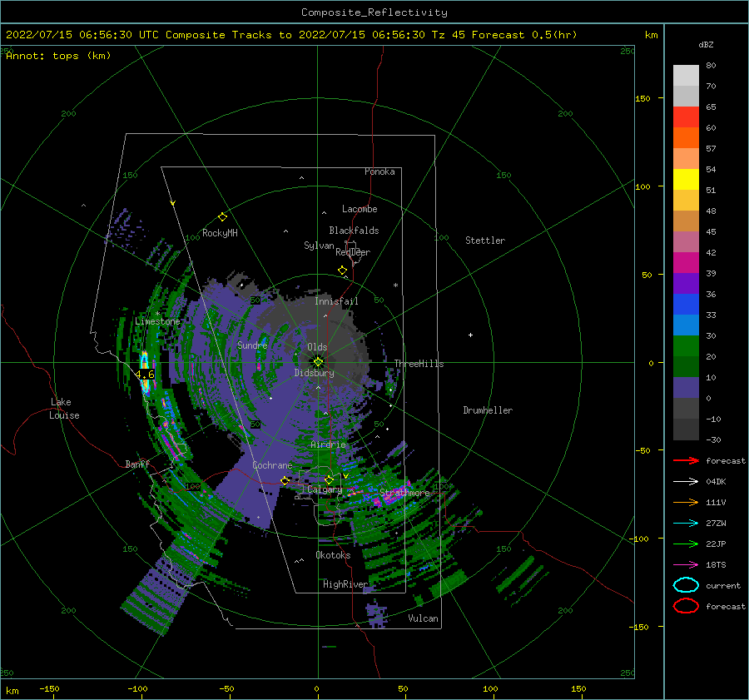Click the HighRiver city label

[x=345, y=584]
